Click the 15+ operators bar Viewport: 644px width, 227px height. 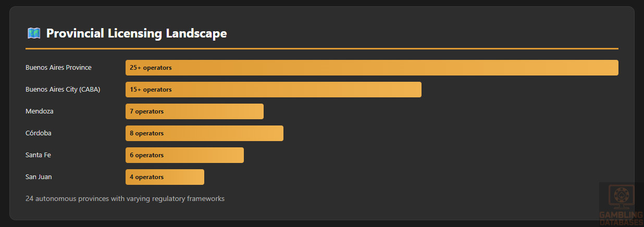pyautogui.click(x=273, y=90)
